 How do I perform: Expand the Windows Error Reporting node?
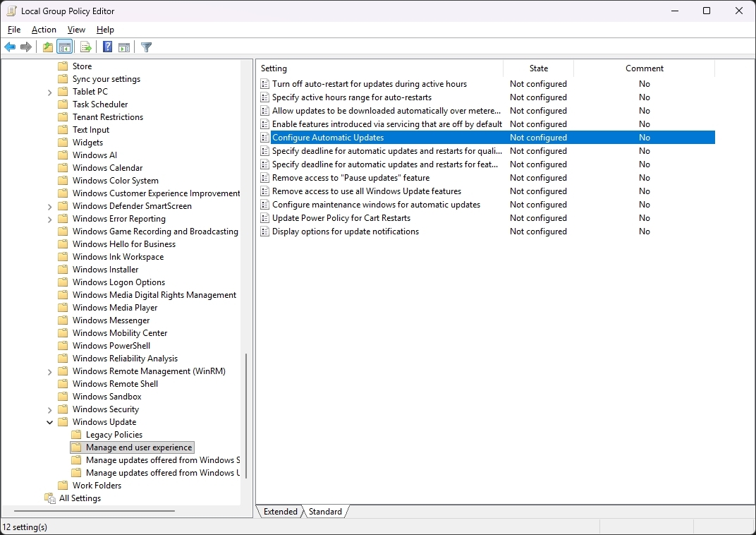pos(49,219)
